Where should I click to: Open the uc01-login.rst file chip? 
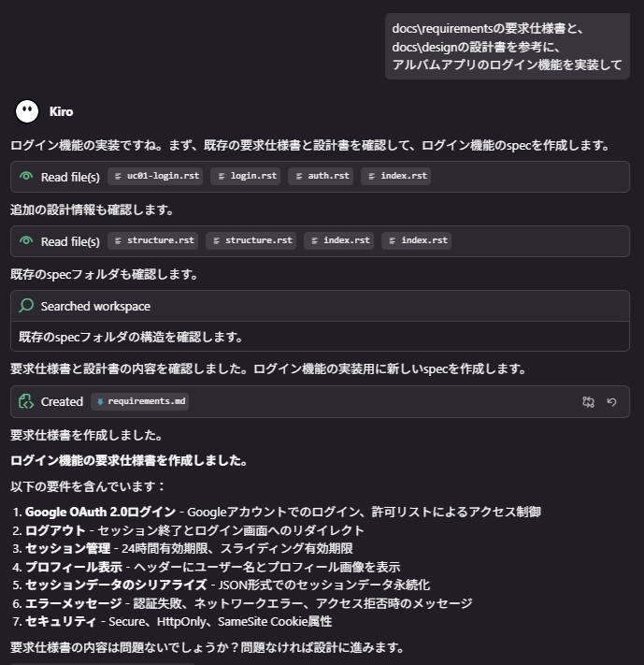click(x=155, y=176)
